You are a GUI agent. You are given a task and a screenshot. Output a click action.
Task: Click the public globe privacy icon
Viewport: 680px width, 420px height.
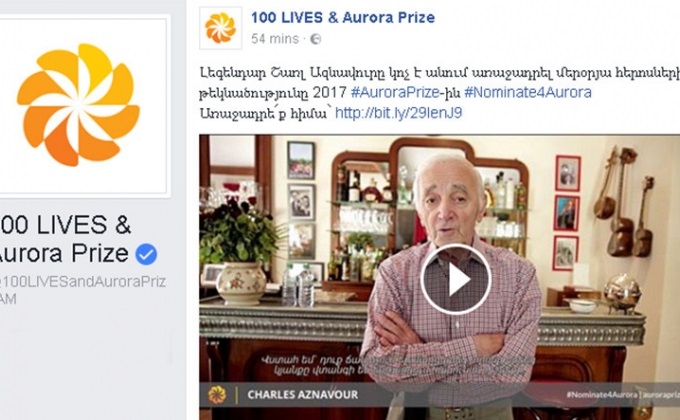tap(316, 39)
